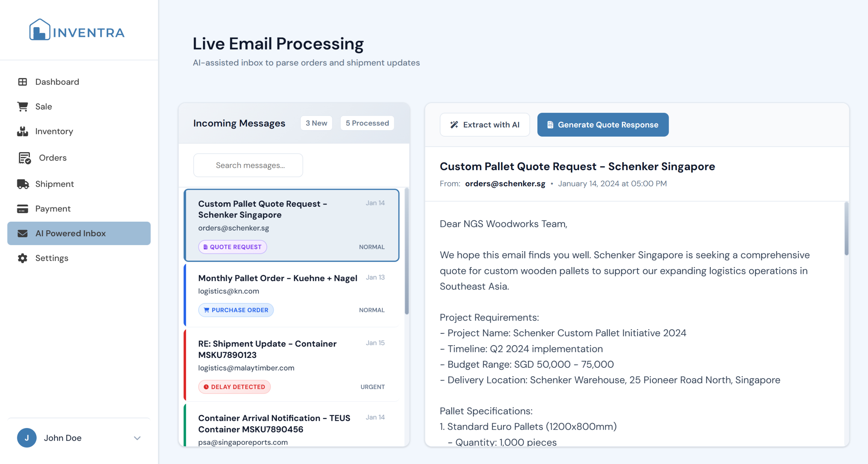
Task: Open Orders via its clipboard icon
Action: pos(24,158)
